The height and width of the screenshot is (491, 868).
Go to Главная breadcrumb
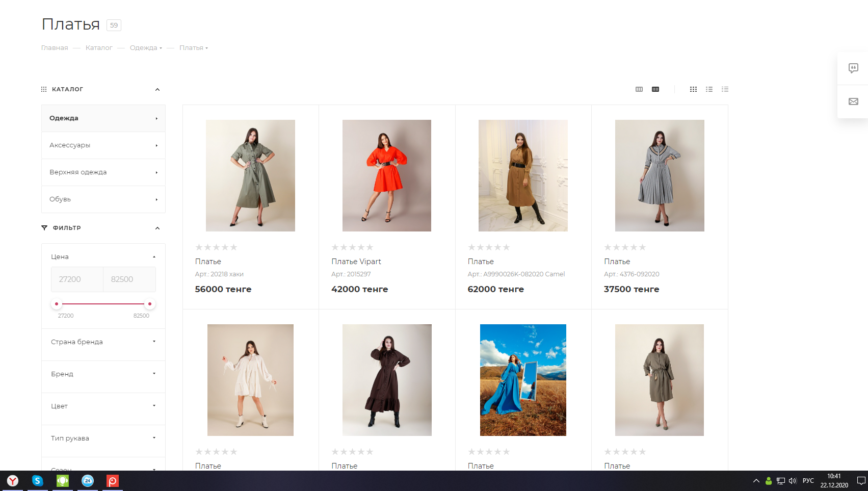coord(55,48)
